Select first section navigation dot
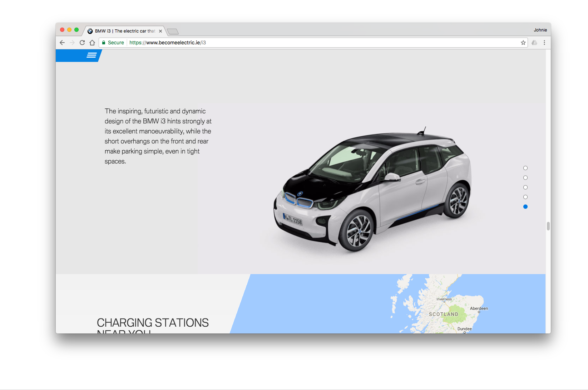Viewport: 588px width, 390px height. [525, 168]
